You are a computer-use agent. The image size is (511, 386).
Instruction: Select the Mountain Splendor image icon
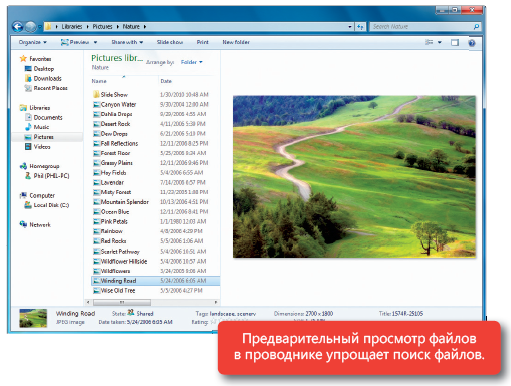(96, 202)
